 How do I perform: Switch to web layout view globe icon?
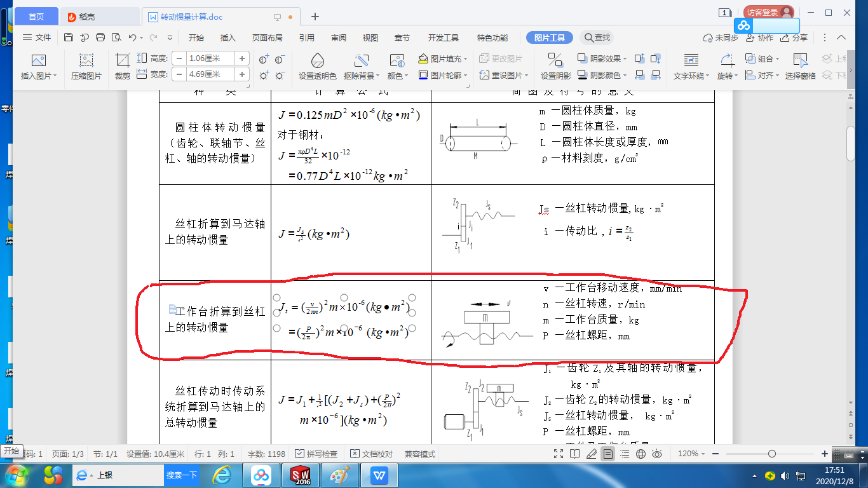(x=641, y=454)
